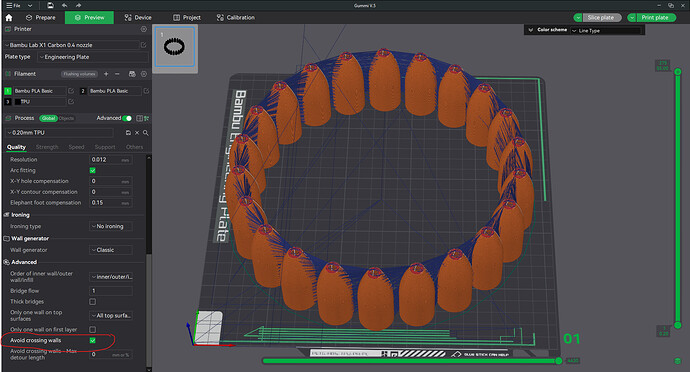Viewport: 690px width, 372px height.
Task: Open the Wall generator Classic dropdown
Action: point(110,250)
